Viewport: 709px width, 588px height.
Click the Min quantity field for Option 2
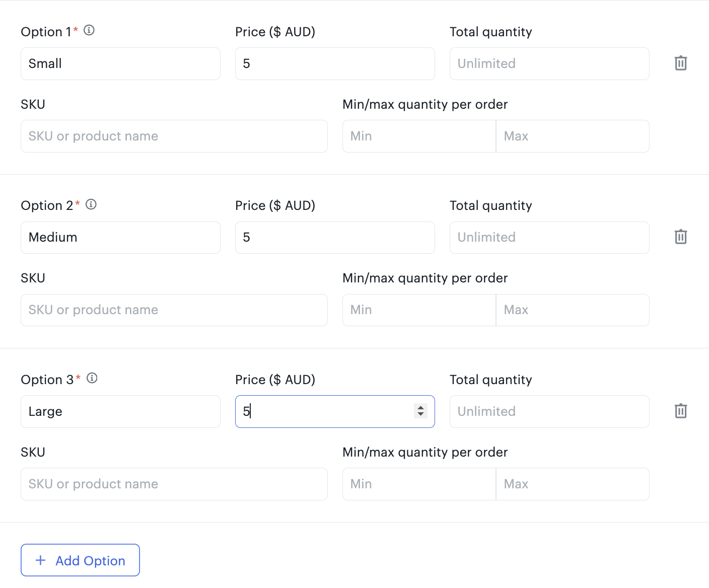coord(419,310)
